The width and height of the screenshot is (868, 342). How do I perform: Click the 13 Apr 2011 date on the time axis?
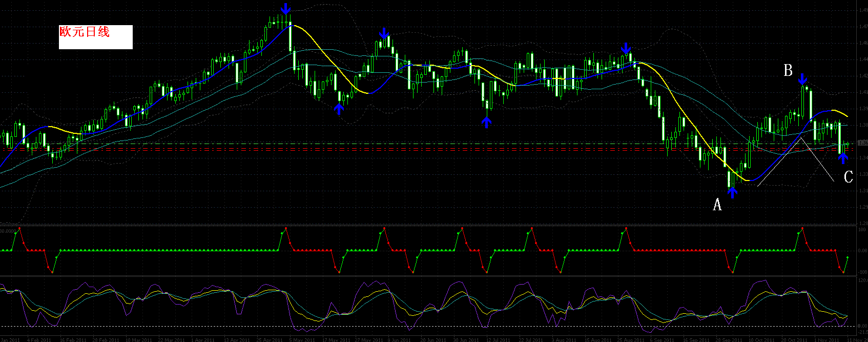pyautogui.click(x=237, y=339)
